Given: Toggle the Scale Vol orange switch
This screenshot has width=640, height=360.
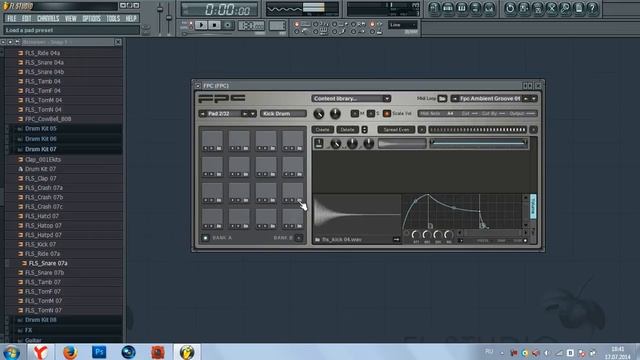Looking at the screenshot, I should 387,113.
